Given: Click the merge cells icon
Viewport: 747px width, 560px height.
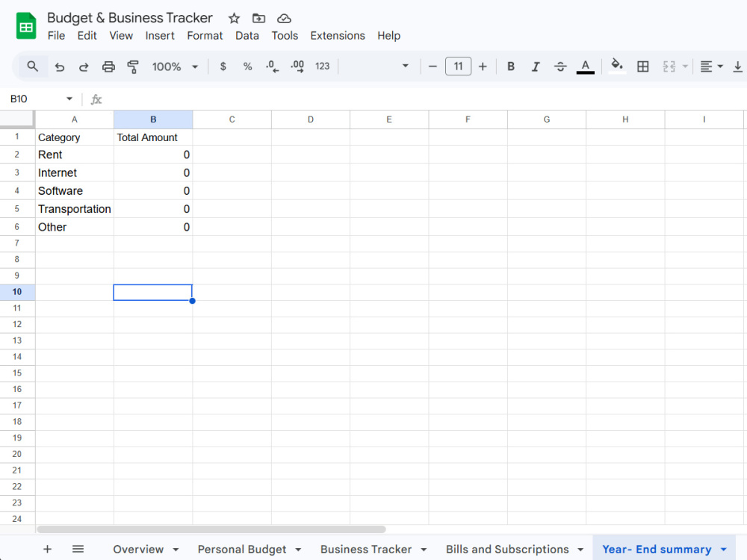Looking at the screenshot, I should tap(669, 66).
